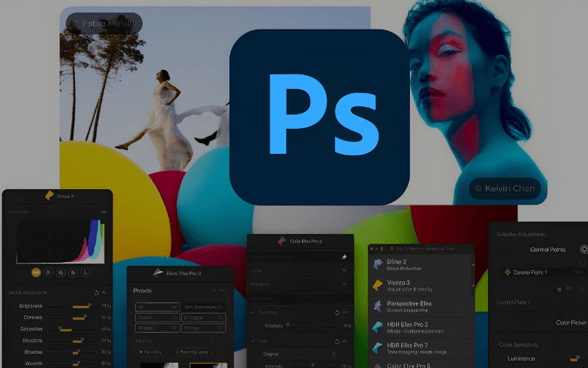The height and width of the screenshot is (368, 588).
Task: Select the R histogram channel
Action: [49, 272]
